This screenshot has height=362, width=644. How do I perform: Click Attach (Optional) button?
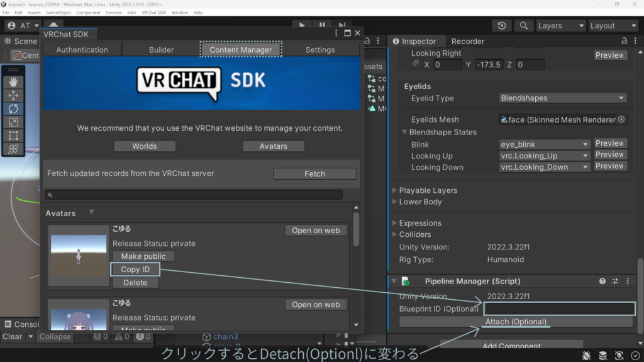pos(516,322)
